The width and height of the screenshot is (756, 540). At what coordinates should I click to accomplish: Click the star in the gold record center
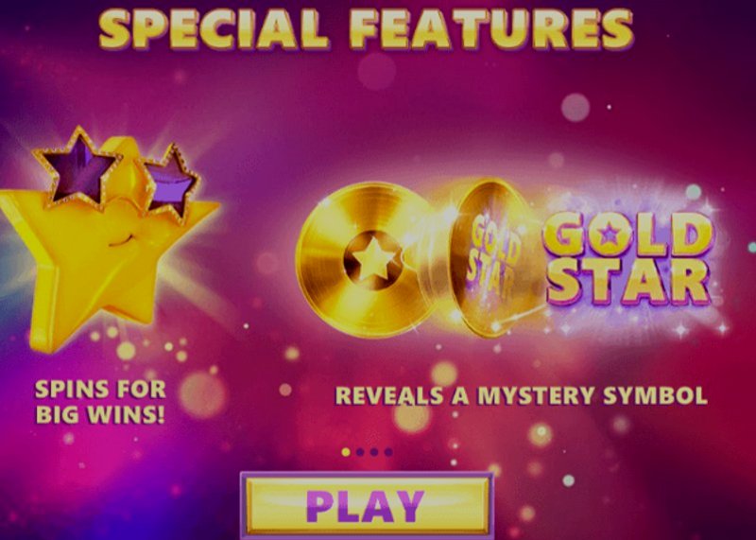[x=373, y=261]
